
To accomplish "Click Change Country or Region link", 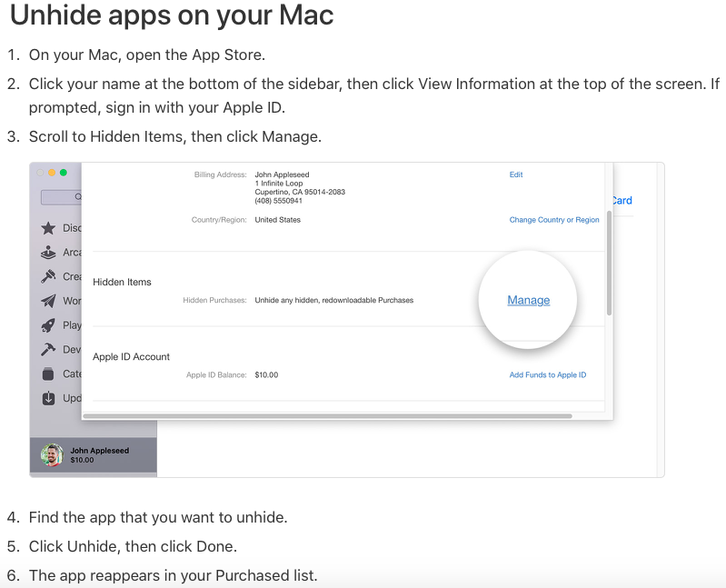I will tap(554, 220).
